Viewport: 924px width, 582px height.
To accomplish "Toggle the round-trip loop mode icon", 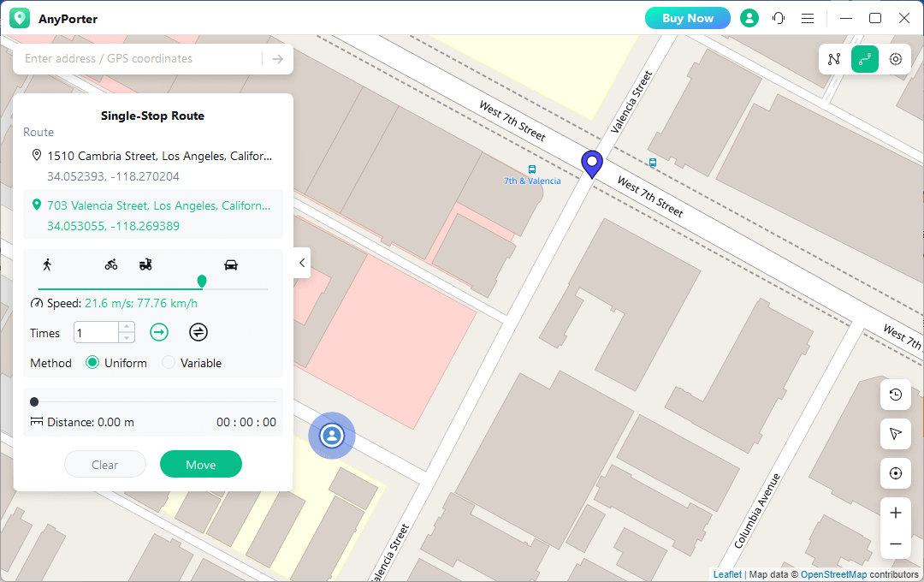I will point(198,332).
